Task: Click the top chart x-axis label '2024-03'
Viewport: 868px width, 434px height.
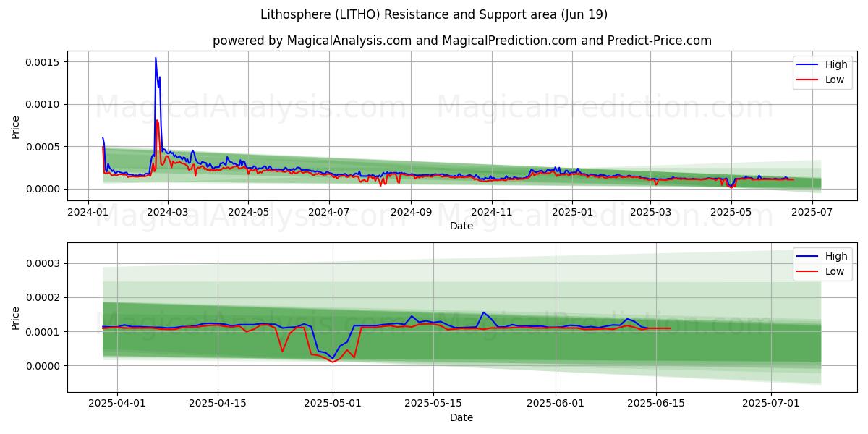Action: click(167, 213)
